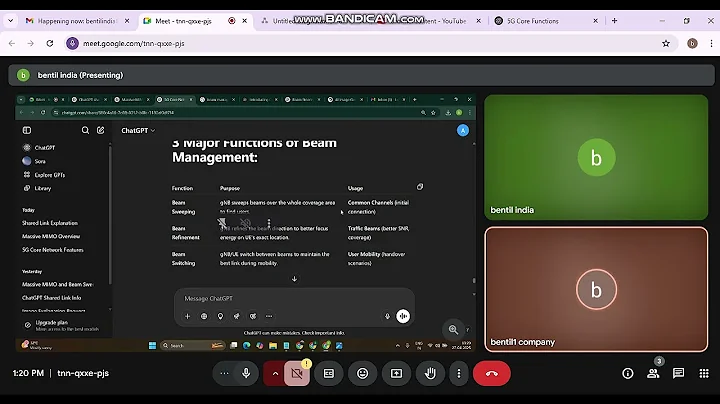Expand video settings chevron arrow
Screen dimensions: 720x404
[x=275, y=373]
